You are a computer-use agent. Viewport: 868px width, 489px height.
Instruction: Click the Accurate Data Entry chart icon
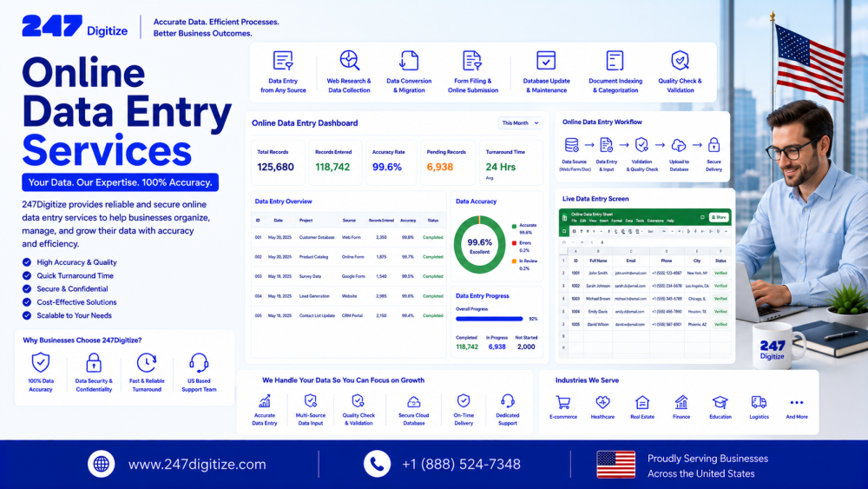265,401
